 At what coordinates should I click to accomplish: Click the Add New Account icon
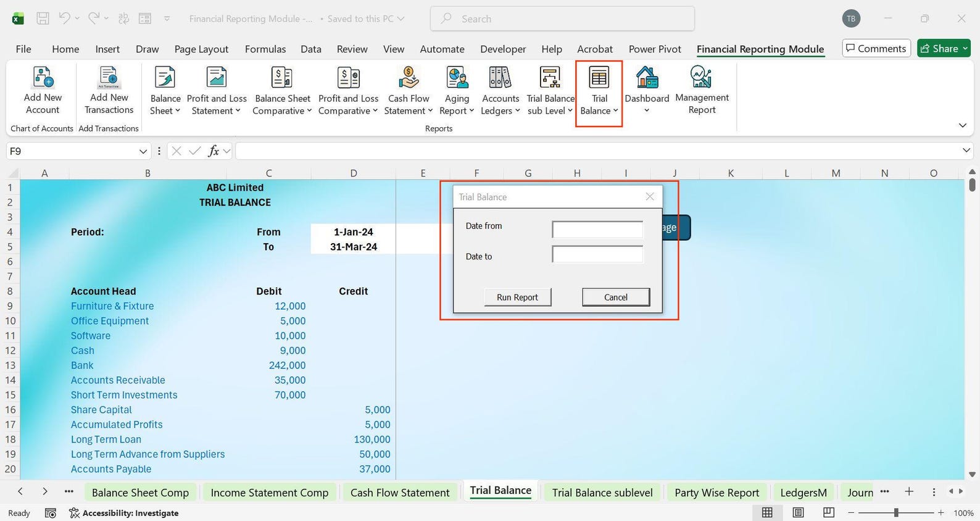[x=43, y=91]
